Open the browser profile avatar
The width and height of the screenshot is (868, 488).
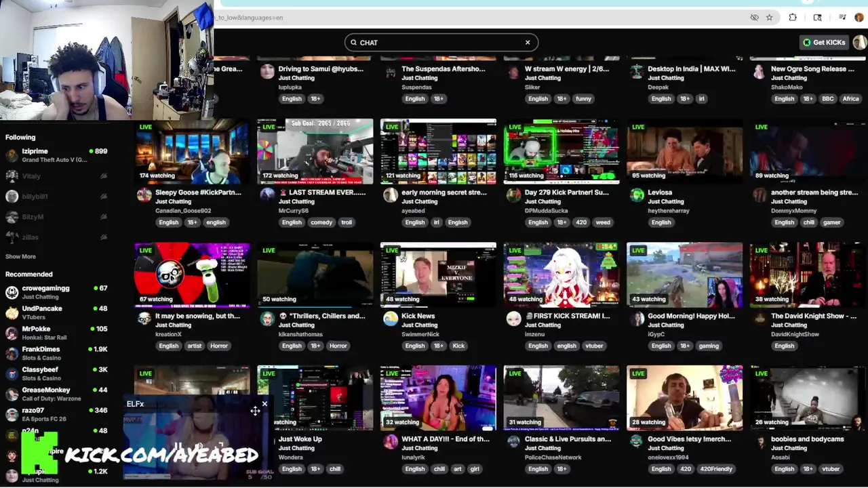(x=859, y=18)
